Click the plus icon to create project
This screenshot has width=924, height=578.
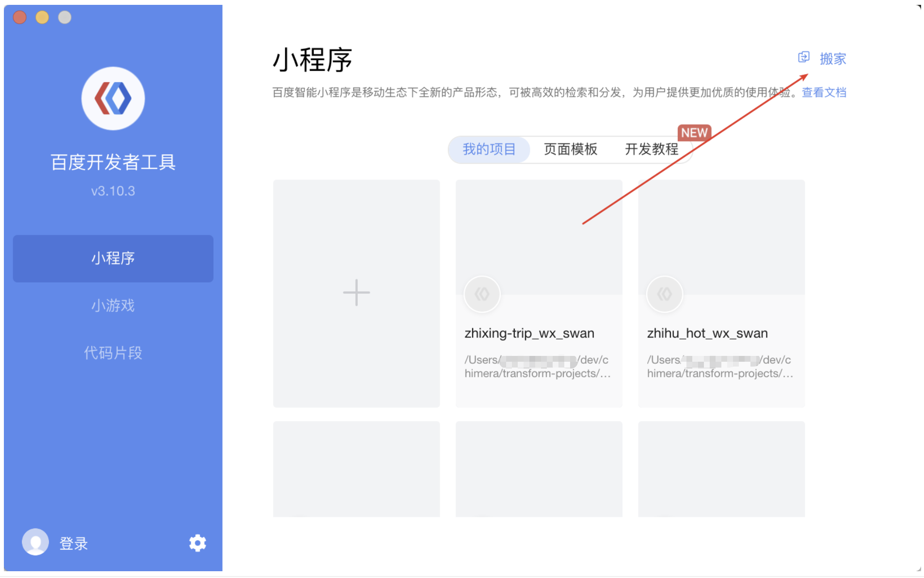[x=356, y=292]
